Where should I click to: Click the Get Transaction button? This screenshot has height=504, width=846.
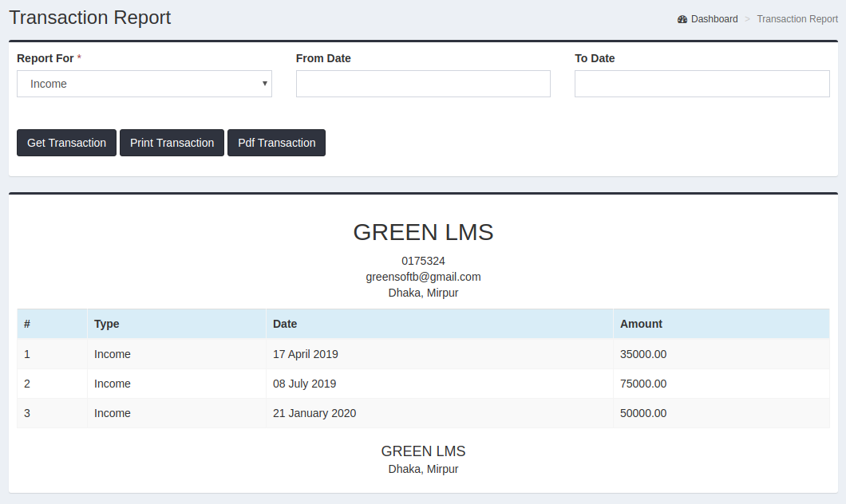66,143
